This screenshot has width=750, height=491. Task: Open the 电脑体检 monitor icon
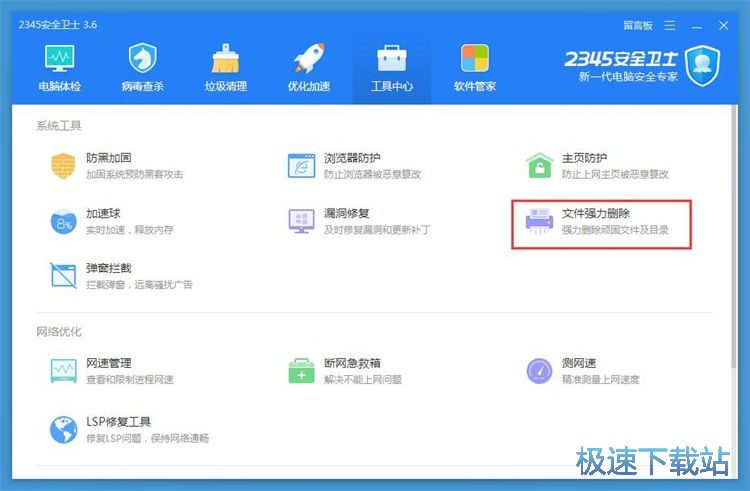click(x=59, y=58)
